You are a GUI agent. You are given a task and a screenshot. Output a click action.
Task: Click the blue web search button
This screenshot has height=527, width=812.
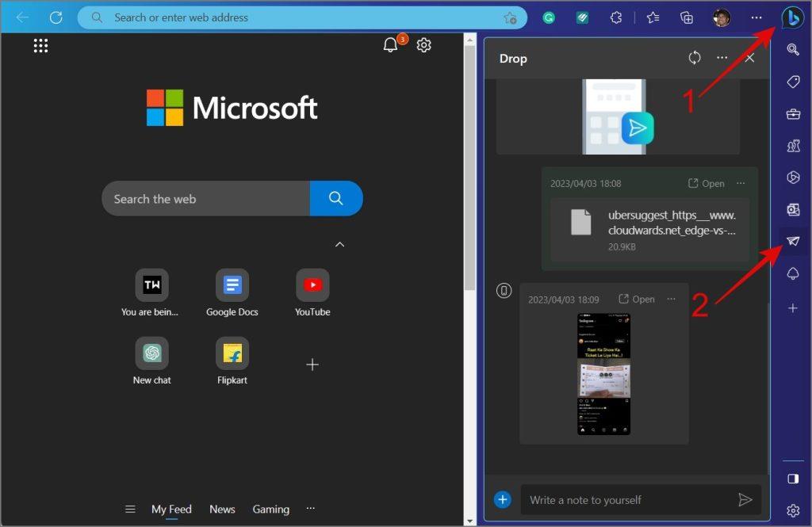point(336,198)
